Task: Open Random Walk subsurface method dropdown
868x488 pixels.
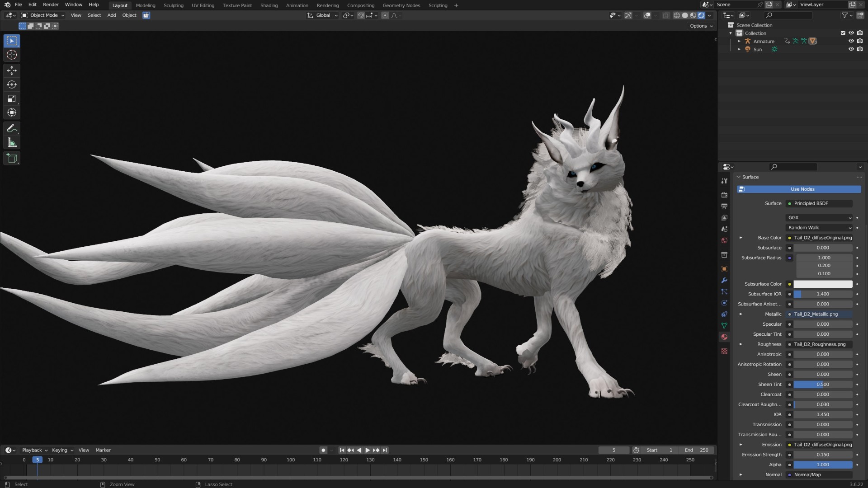Action: [819, 228]
